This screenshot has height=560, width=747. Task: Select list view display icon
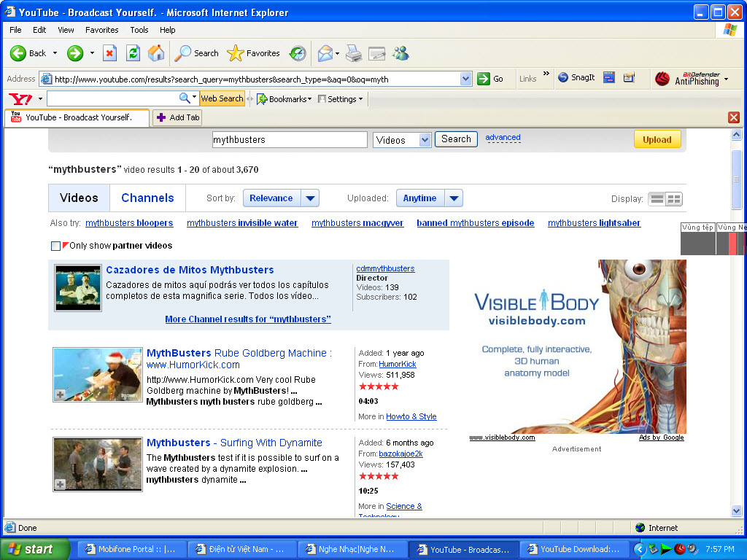coord(657,199)
